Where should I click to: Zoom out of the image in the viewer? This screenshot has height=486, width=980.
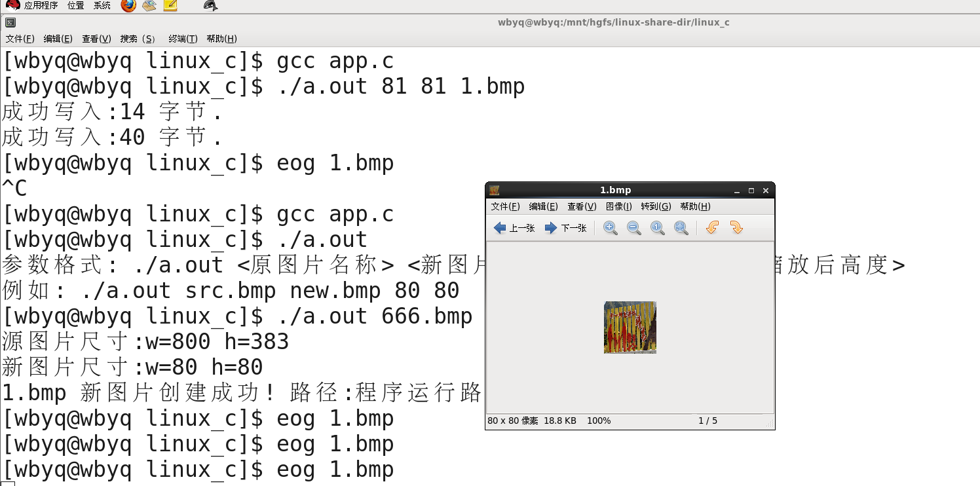tap(634, 228)
